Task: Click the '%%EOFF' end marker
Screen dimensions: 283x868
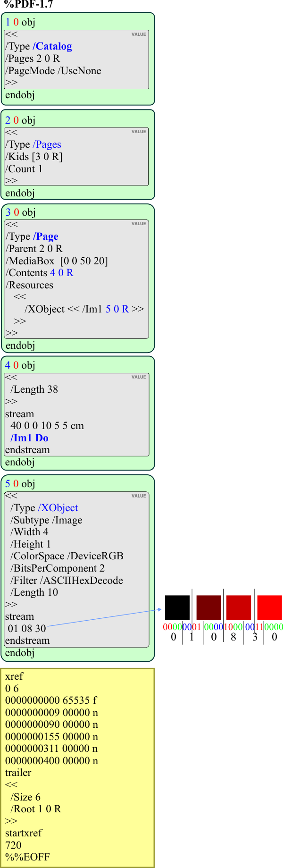Action: (x=27, y=857)
